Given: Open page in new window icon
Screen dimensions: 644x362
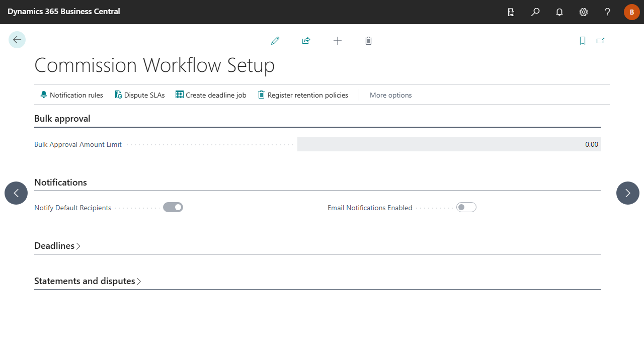Looking at the screenshot, I should 600,41.
